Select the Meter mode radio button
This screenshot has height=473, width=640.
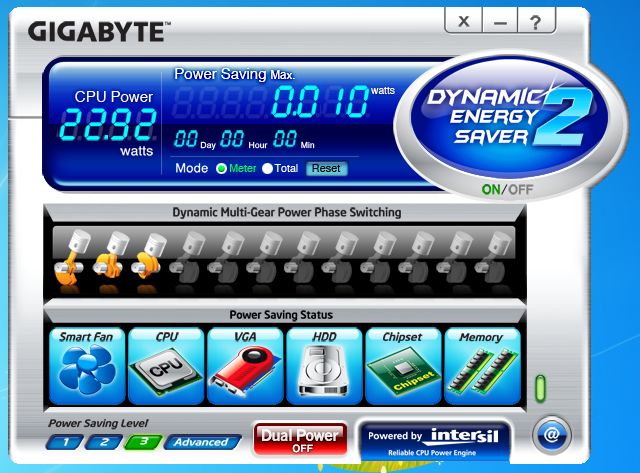tap(222, 169)
